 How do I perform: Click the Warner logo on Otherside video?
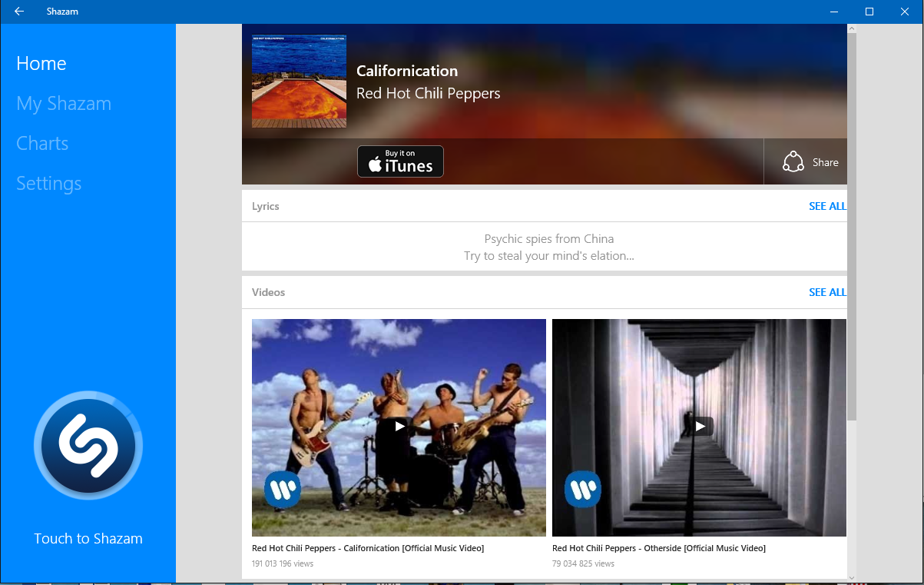(583, 489)
